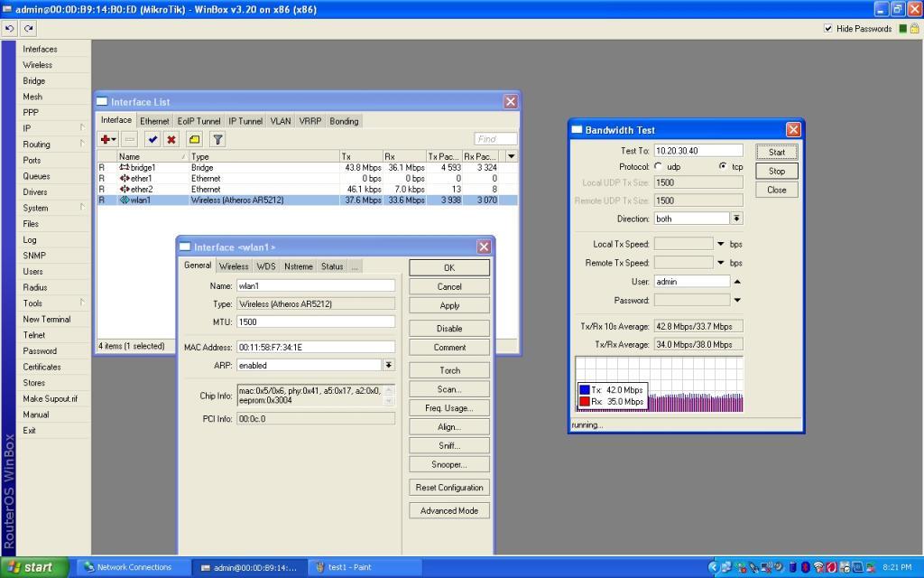Open the Filter funnel icon

217,139
